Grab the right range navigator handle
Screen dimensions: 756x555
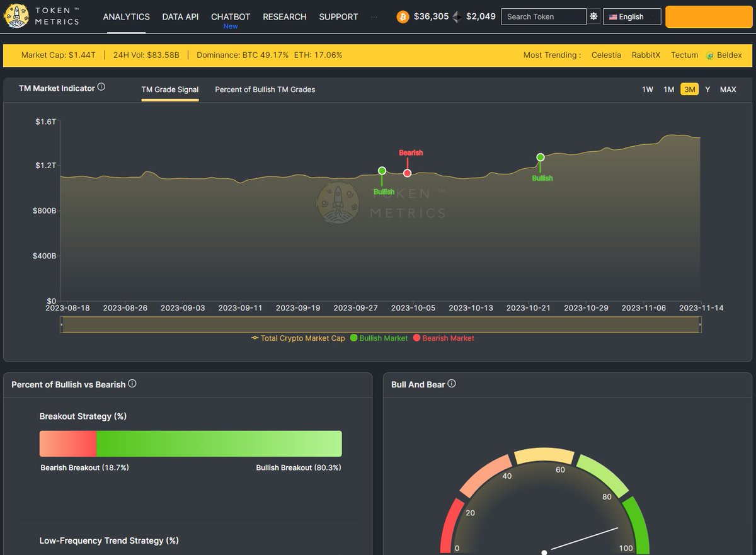[x=700, y=324]
